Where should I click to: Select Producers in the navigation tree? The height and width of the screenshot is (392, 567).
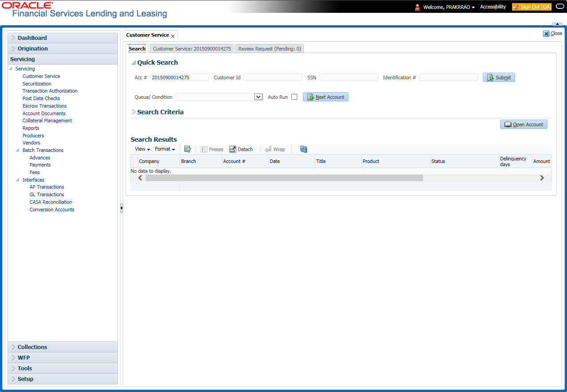[x=33, y=136]
